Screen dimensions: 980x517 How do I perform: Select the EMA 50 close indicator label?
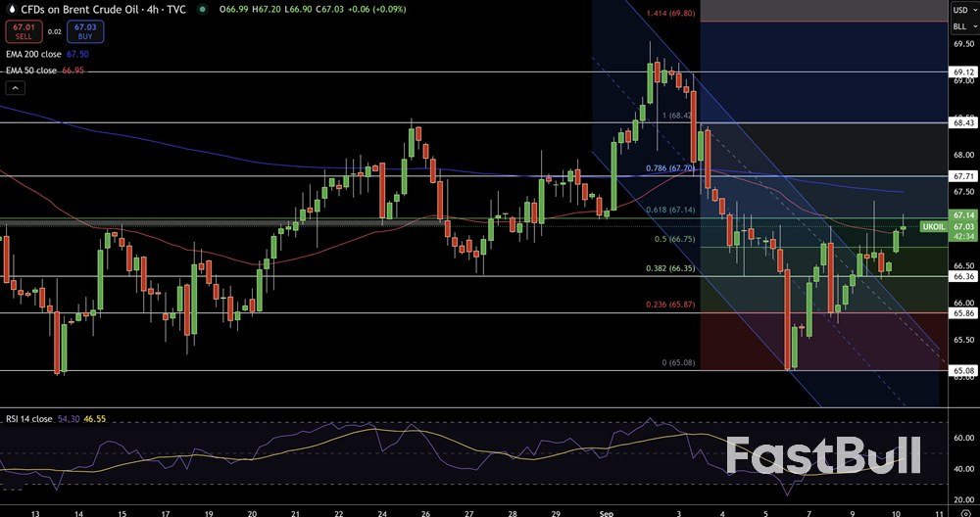click(x=31, y=71)
